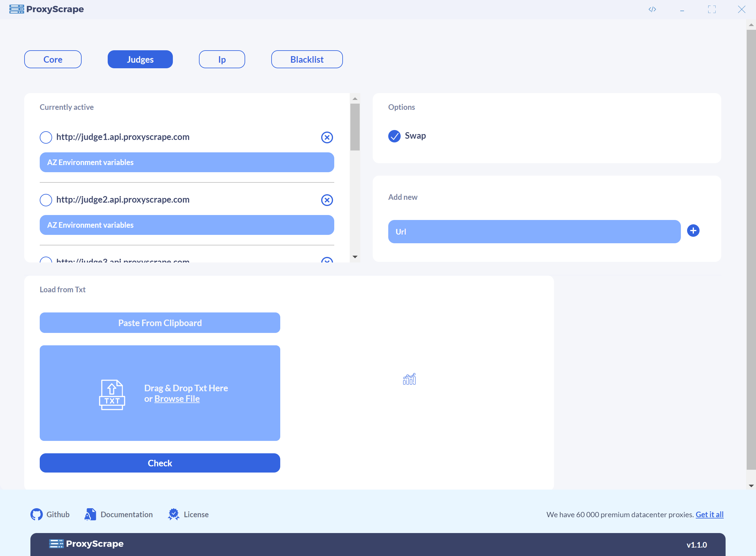756x556 pixels.
Task: Switch to the Core tab
Action: (53, 60)
